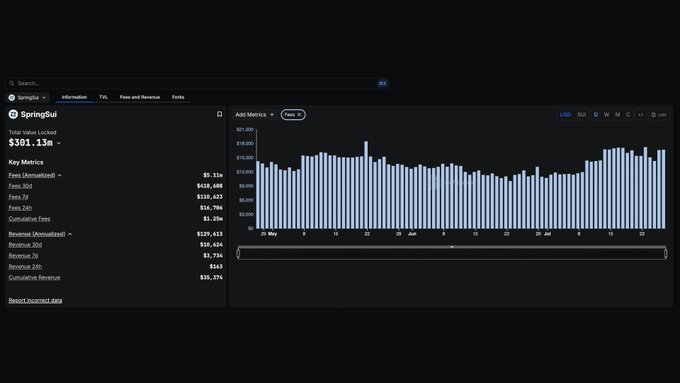
Task: Click the Cumulative Revenue label
Action: coord(34,277)
